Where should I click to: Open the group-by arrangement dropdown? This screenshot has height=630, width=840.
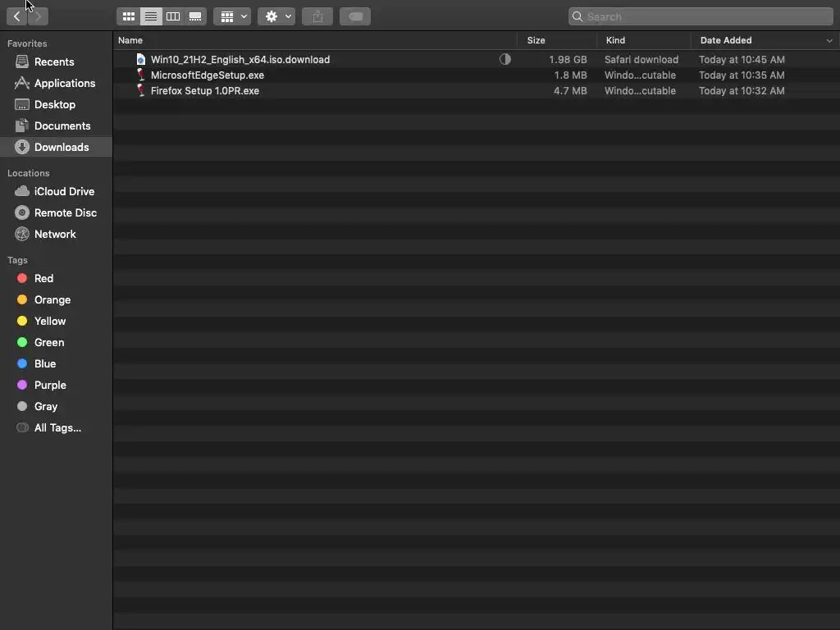(x=232, y=16)
